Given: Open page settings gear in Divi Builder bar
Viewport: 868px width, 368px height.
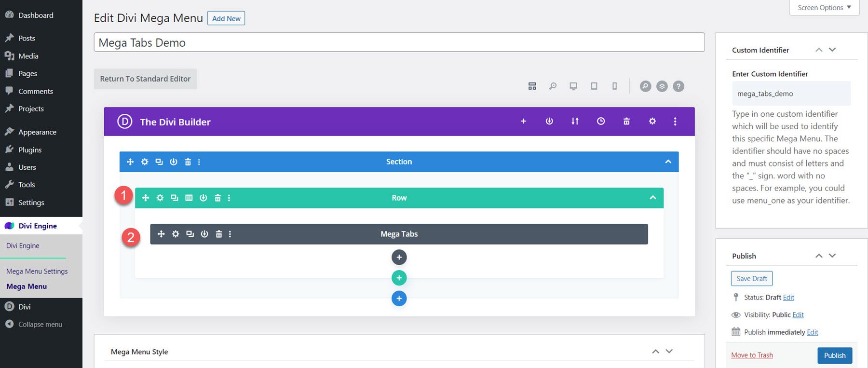Looking at the screenshot, I should [x=652, y=122].
